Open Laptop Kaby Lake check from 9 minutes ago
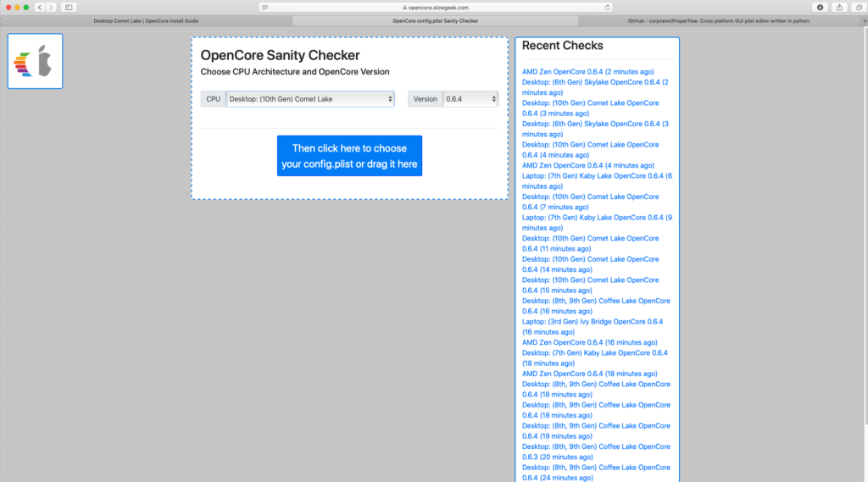 click(597, 223)
